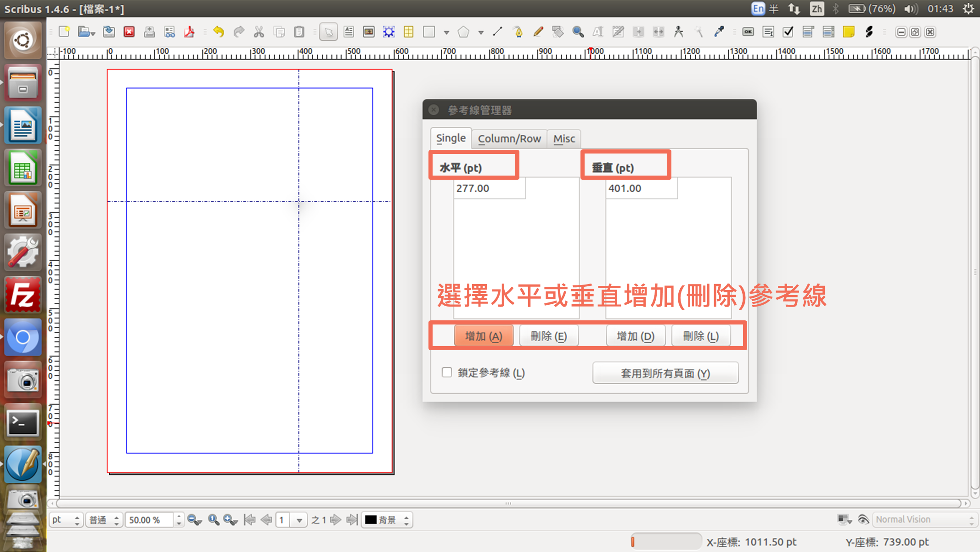
Task: Insert a PDF check box field
Action: pyautogui.click(x=788, y=32)
